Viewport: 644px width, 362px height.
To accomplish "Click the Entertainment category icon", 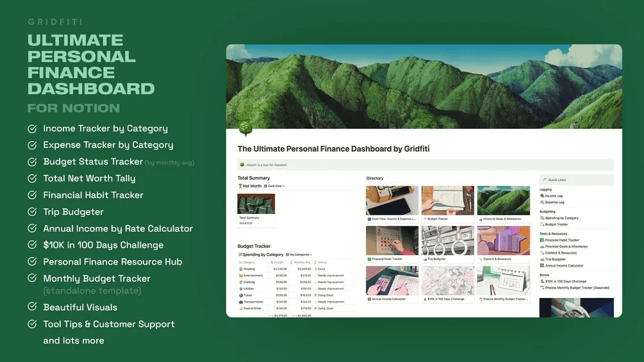I will click(x=241, y=276).
